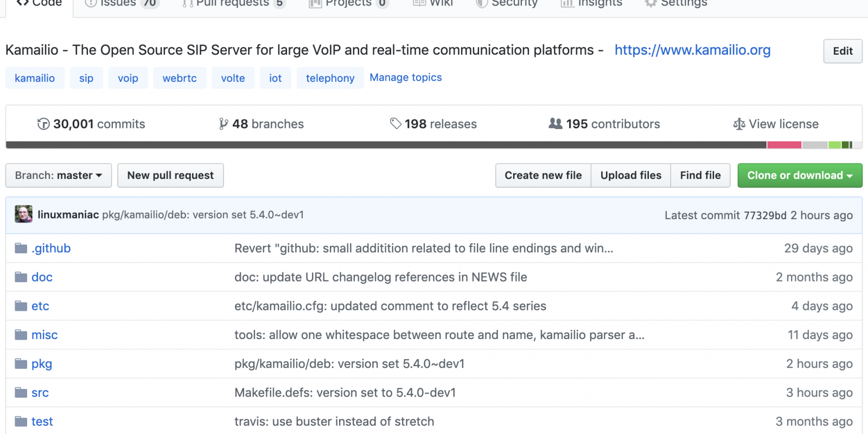This screenshot has width=868, height=434.
Task: View the 48 branches list
Action: click(261, 124)
